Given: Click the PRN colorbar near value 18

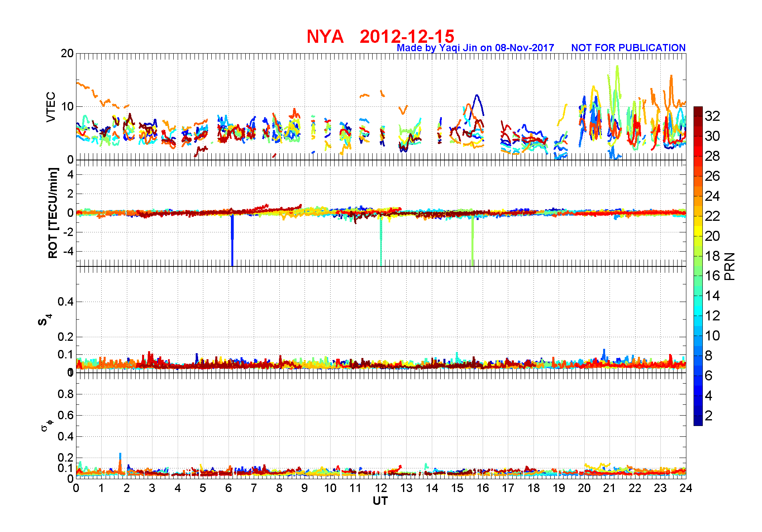Looking at the screenshot, I should pos(698,256).
